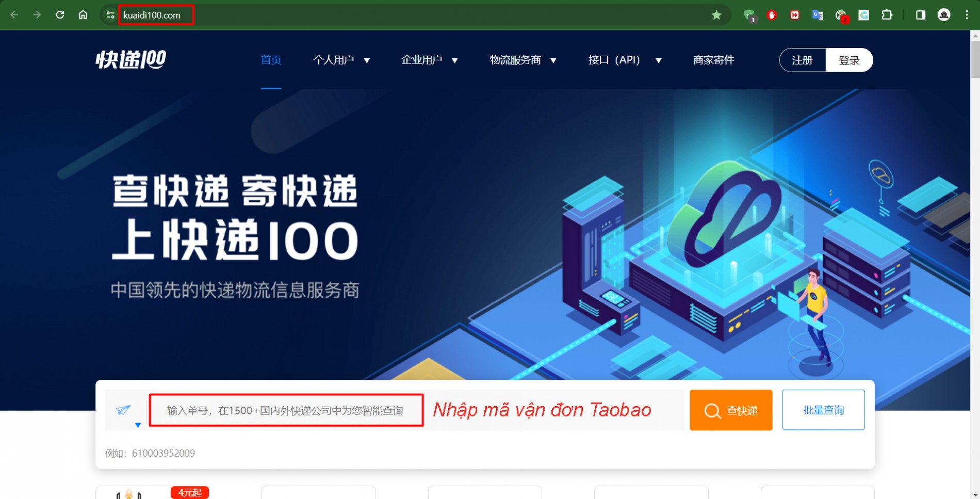Click the 批量查询 batch query button
The image size is (980, 499).
pyautogui.click(x=823, y=410)
